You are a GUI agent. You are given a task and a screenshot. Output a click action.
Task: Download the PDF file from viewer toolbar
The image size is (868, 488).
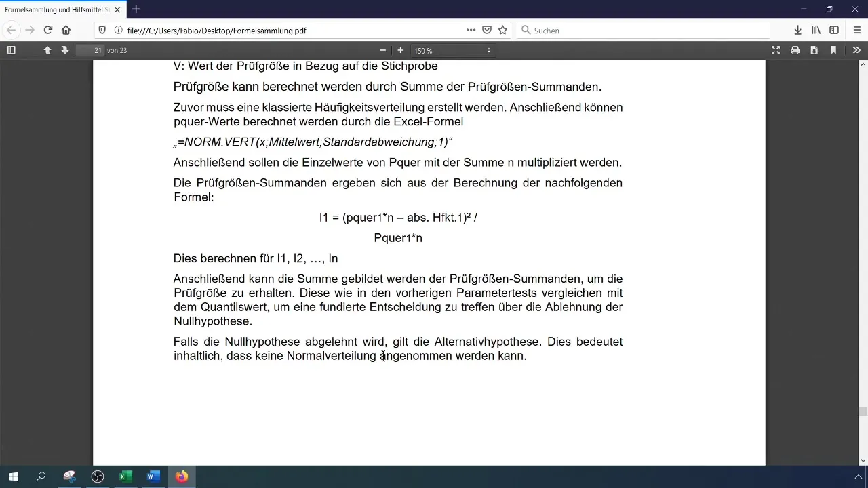click(x=814, y=50)
